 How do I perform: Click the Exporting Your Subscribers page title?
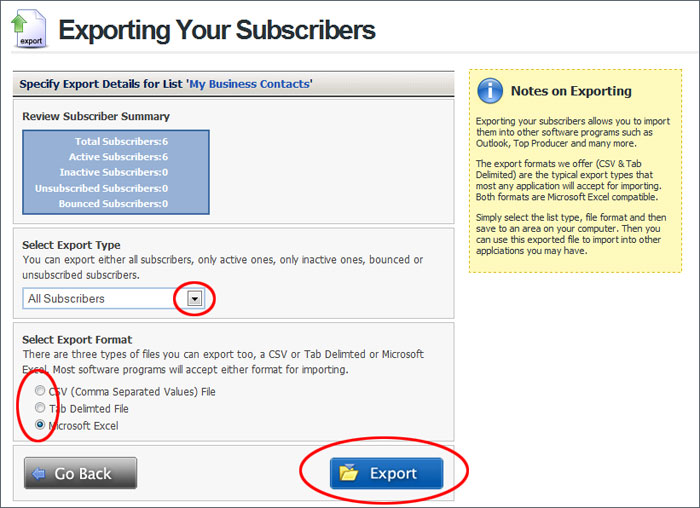[217, 30]
